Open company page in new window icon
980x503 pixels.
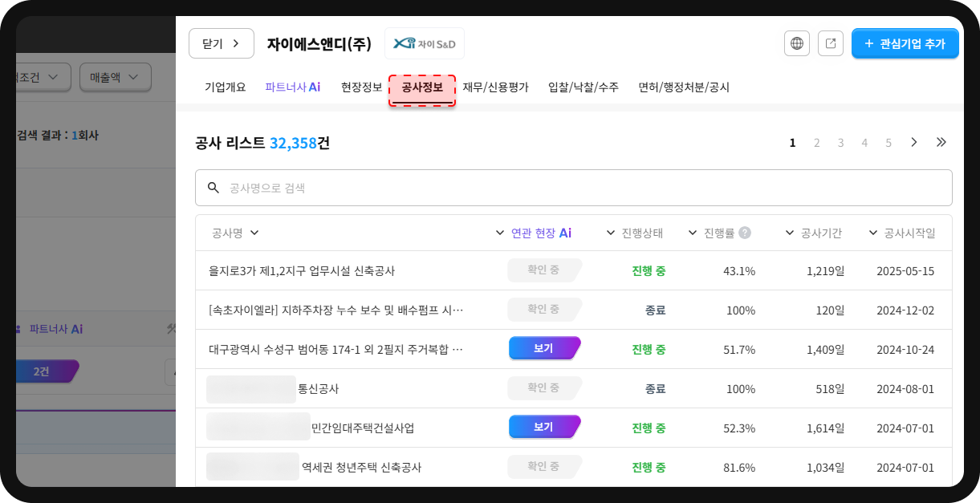pos(831,43)
